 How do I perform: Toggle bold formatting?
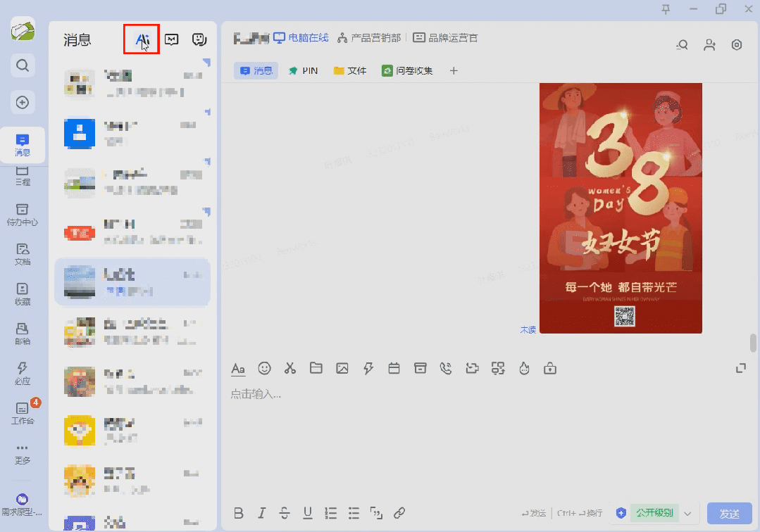[239, 513]
